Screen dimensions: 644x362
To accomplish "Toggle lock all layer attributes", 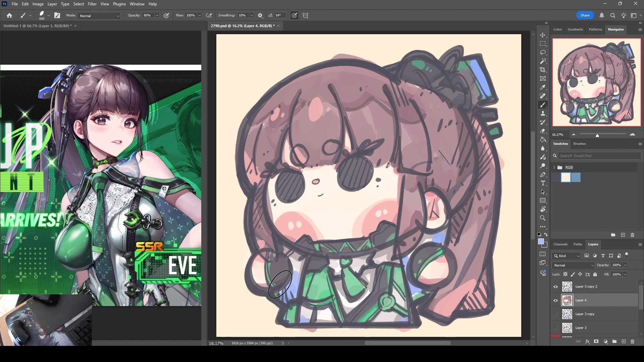I will (x=595, y=274).
